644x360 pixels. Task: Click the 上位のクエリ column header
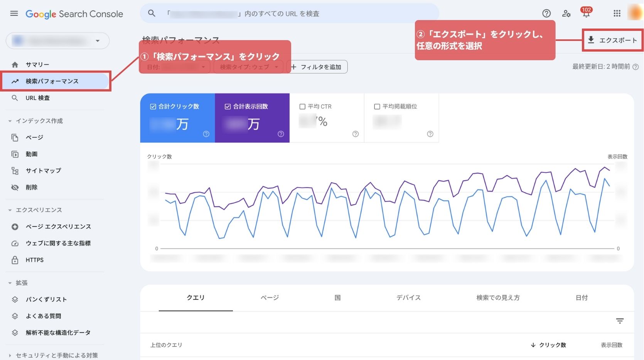tap(166, 345)
